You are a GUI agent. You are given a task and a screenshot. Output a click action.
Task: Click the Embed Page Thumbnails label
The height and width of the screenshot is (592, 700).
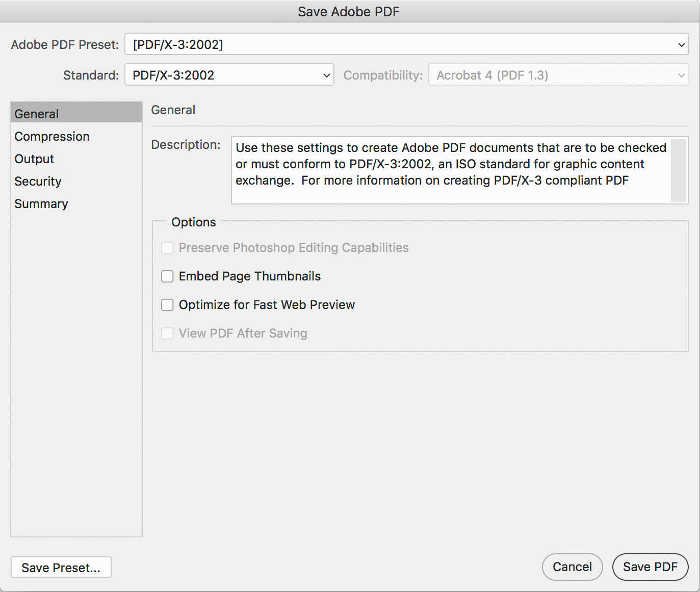pyautogui.click(x=250, y=276)
